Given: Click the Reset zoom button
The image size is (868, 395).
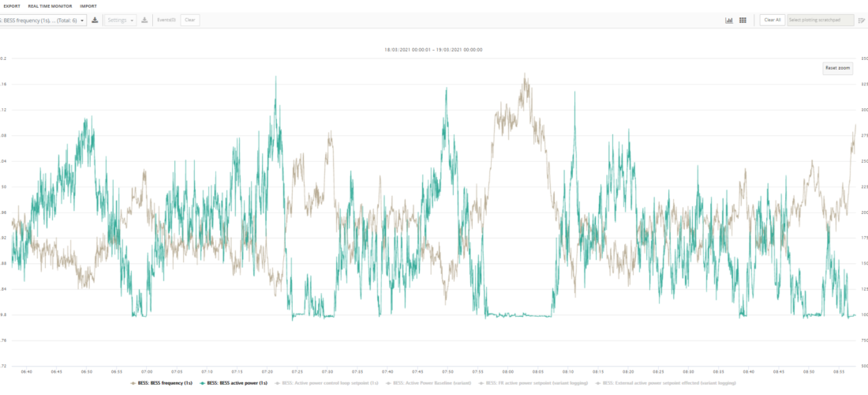Looking at the screenshot, I should (x=837, y=68).
